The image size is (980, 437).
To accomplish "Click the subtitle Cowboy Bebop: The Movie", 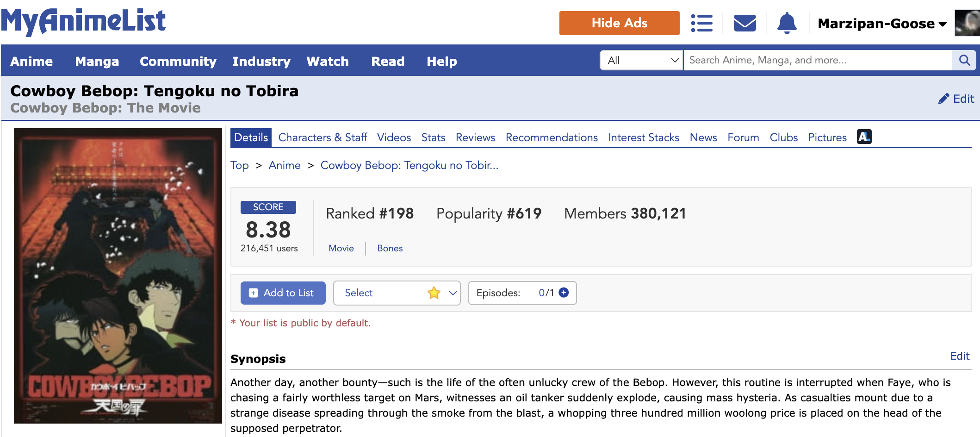I will (x=105, y=108).
